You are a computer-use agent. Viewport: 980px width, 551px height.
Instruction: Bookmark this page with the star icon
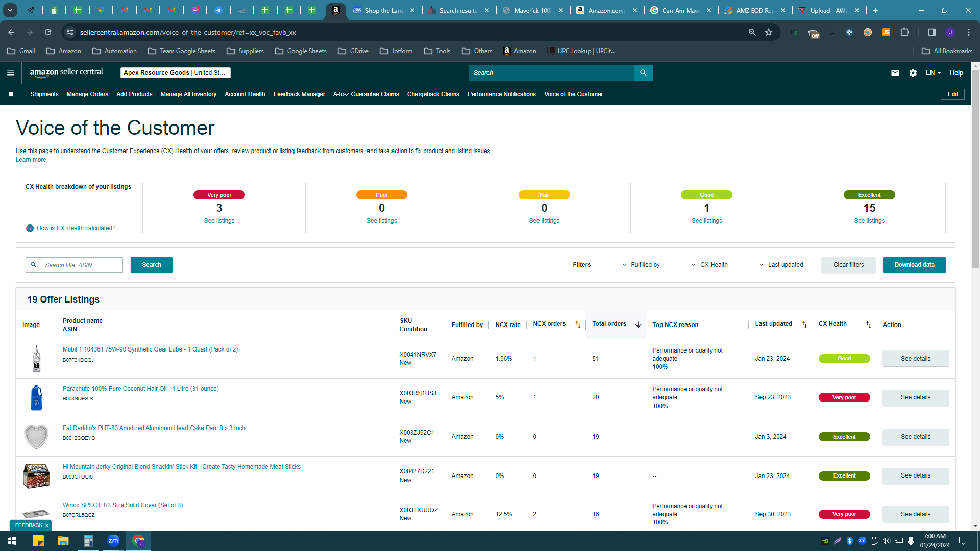click(x=769, y=32)
